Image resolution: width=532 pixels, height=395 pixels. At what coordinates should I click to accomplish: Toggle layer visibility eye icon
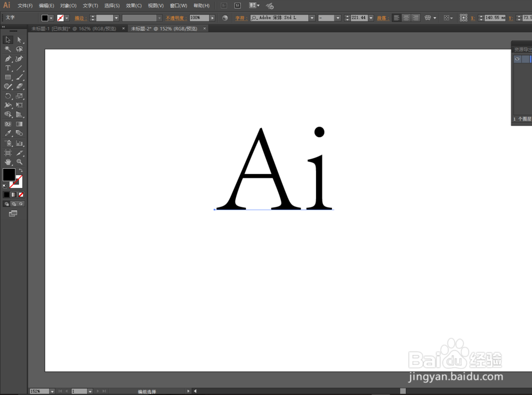[517, 59]
